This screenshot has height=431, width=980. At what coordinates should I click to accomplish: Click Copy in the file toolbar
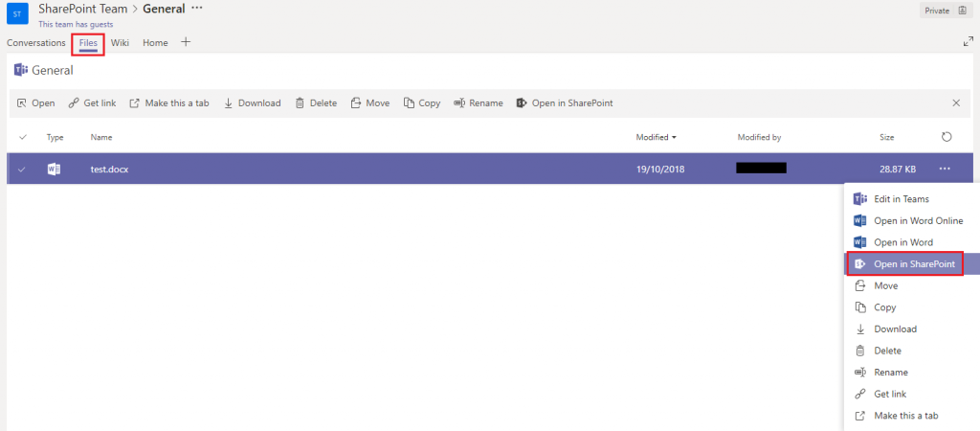point(422,103)
